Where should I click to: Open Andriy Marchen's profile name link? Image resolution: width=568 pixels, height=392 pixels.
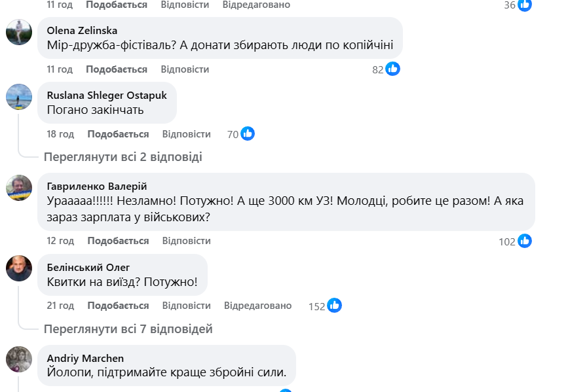[86, 358]
